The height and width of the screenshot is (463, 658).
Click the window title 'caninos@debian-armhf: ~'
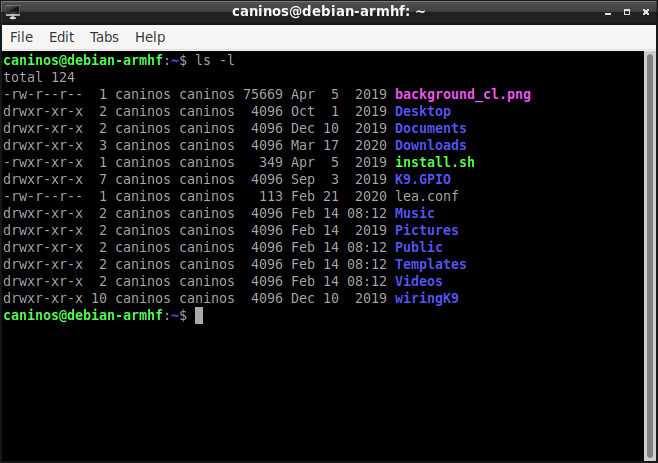329,11
